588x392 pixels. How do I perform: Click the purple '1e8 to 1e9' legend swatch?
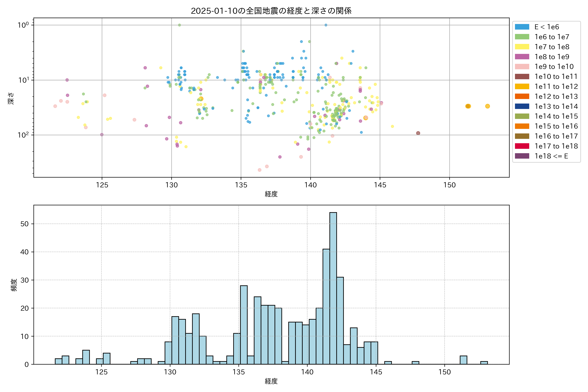(522, 57)
